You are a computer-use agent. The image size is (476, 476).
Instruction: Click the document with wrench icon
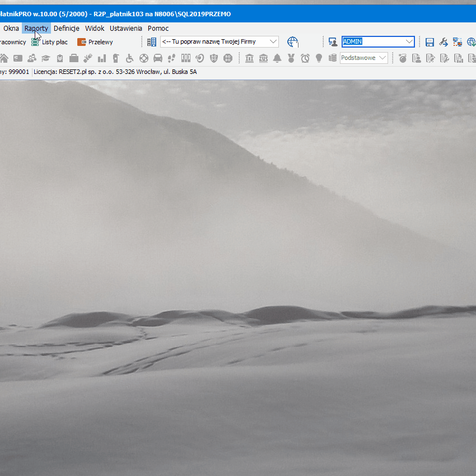tap(445, 58)
